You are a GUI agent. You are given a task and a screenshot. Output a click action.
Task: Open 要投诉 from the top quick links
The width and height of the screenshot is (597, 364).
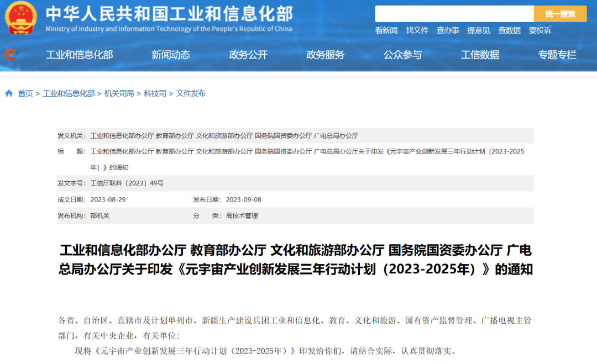(x=539, y=30)
